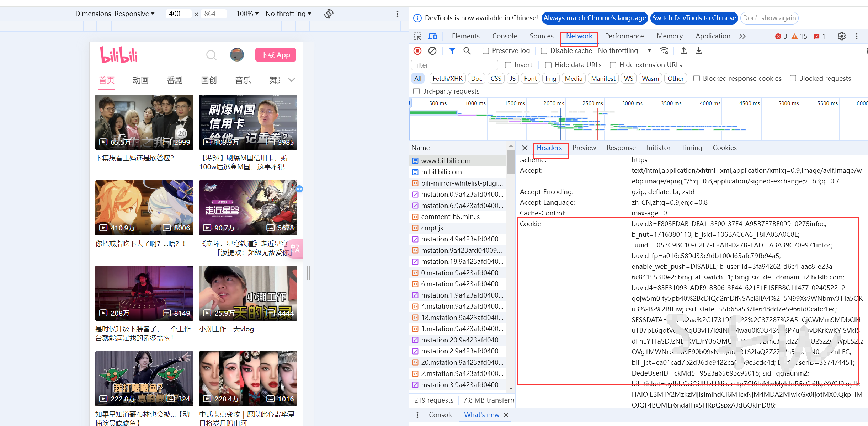Close the What's new drawer tab
This screenshot has width=868, height=426.
click(506, 415)
